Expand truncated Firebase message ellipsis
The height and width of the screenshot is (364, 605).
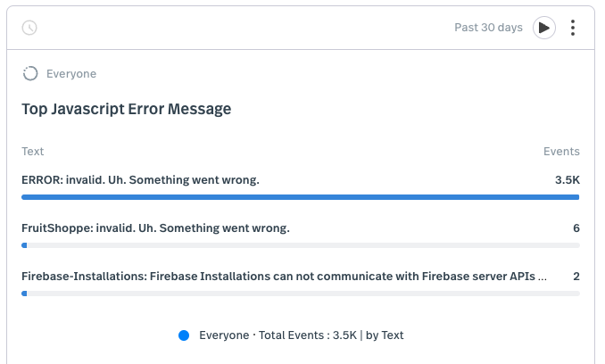[543, 277]
